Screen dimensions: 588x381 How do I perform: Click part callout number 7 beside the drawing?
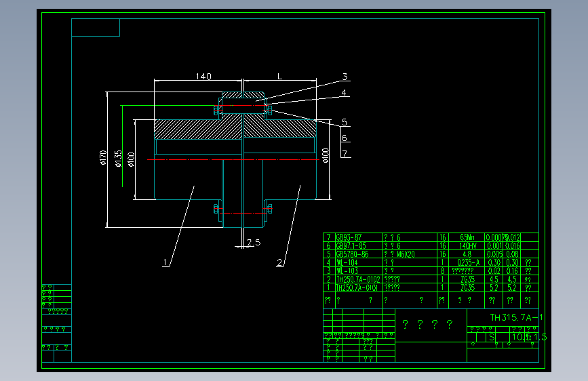pyautogui.click(x=345, y=154)
